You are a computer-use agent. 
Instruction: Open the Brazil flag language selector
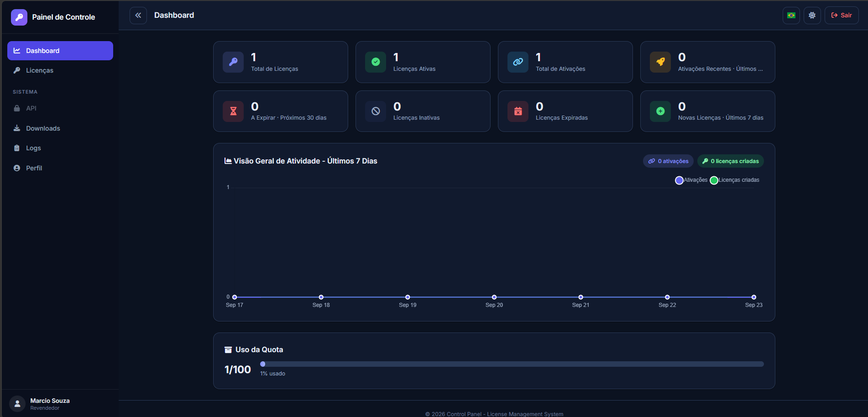tap(791, 16)
